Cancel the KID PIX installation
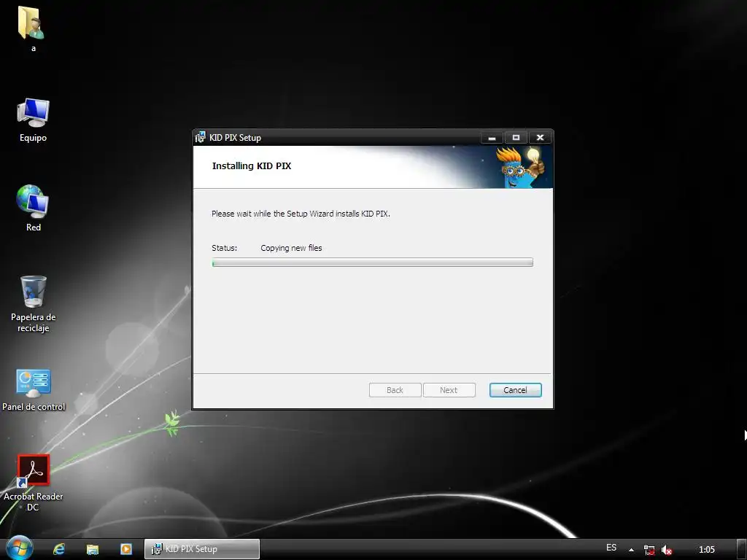Viewport: 747px width, 560px height. coord(516,390)
